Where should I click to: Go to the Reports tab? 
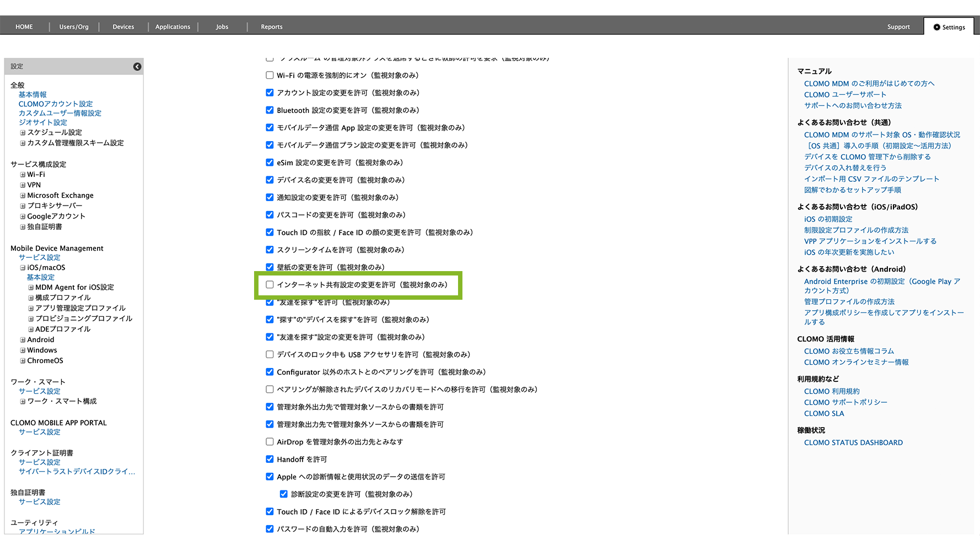click(271, 27)
